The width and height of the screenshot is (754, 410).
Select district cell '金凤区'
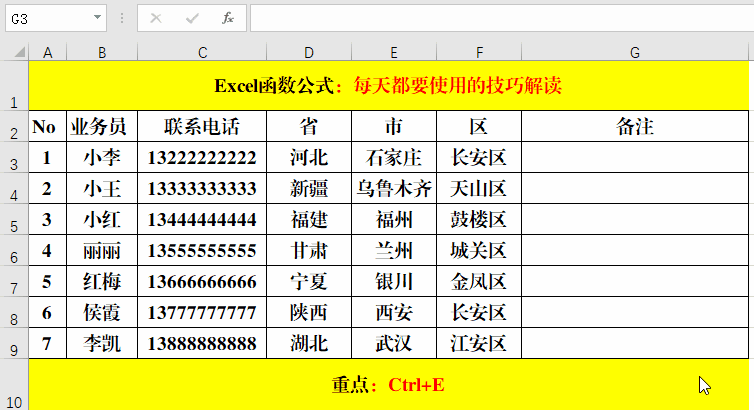pos(479,281)
